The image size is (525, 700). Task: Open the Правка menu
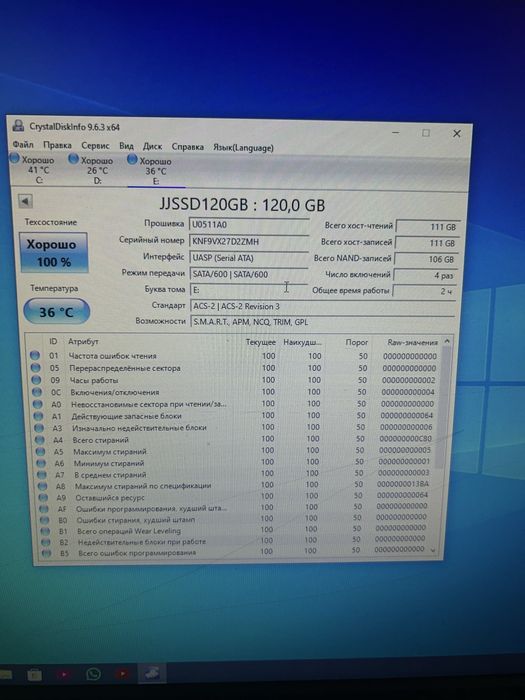tap(57, 145)
